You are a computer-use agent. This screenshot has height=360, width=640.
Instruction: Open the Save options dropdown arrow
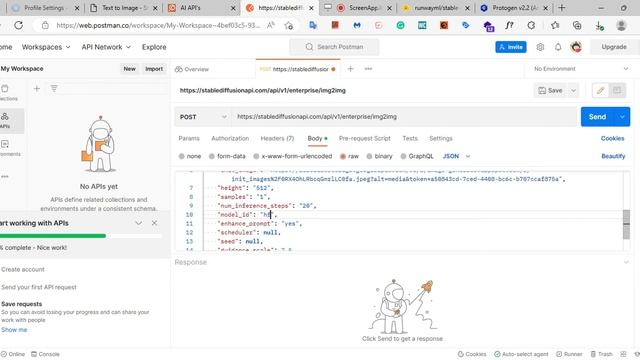point(573,91)
